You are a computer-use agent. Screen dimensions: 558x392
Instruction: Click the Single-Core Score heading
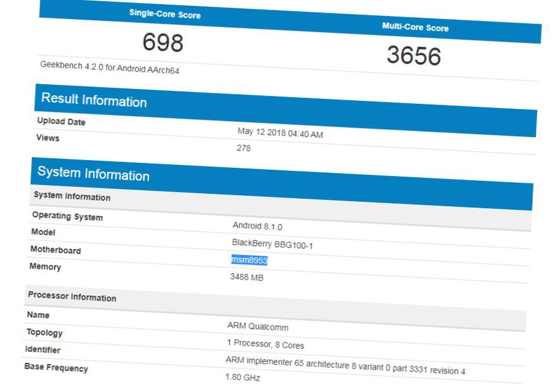[x=165, y=14]
